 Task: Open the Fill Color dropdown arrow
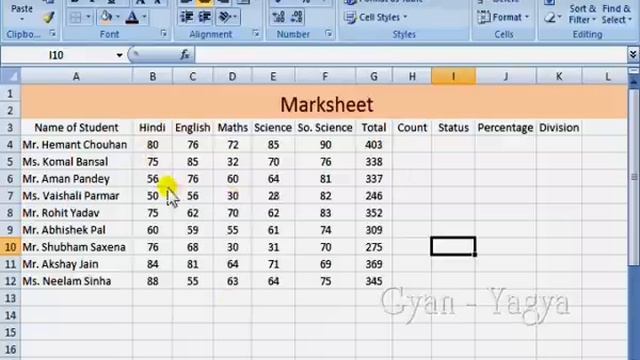pos(118,17)
